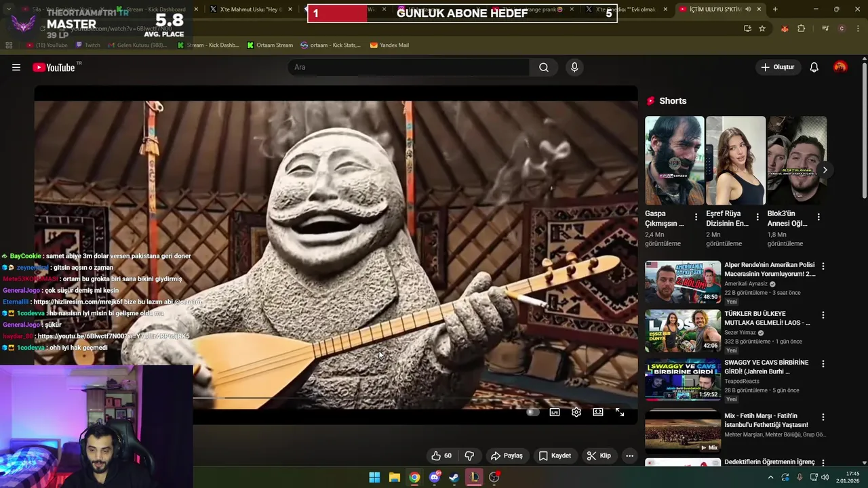Dislike the video
This screenshot has height=488, width=868.
469,455
